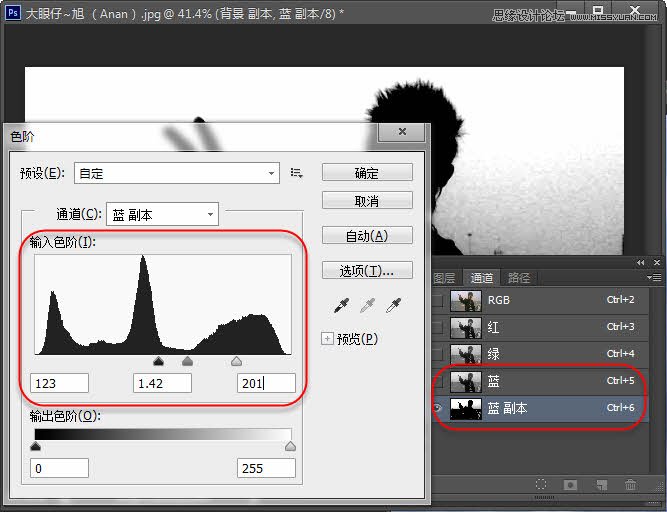The image size is (667, 512).
Task: Pick the white point eyedropper
Action: (x=394, y=303)
